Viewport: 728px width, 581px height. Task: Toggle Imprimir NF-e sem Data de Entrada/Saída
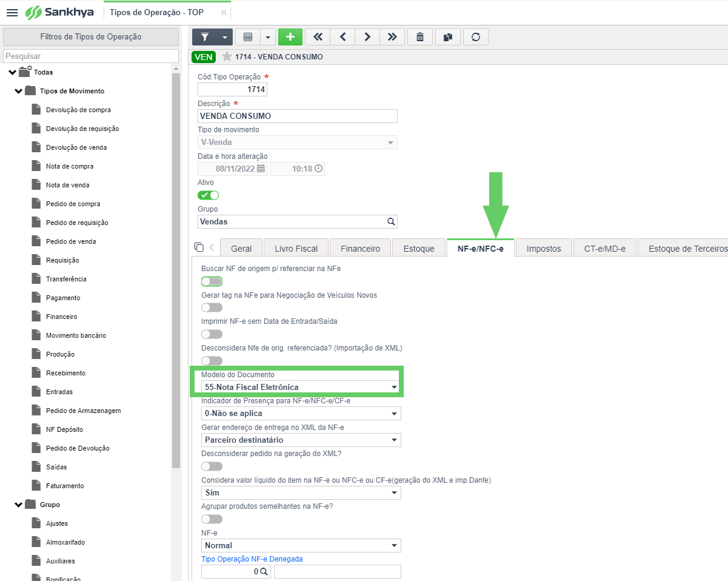[x=212, y=334]
